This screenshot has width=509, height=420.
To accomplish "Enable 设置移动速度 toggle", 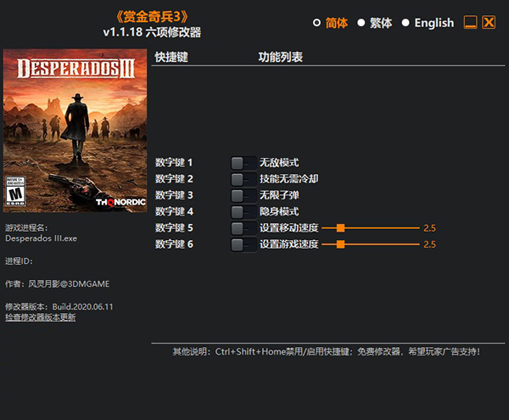I will coord(243,228).
